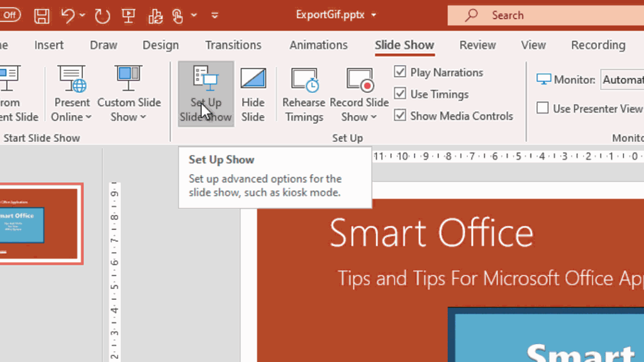The height and width of the screenshot is (362, 644).
Task: Enable Use Presenter View
Action: (542, 108)
